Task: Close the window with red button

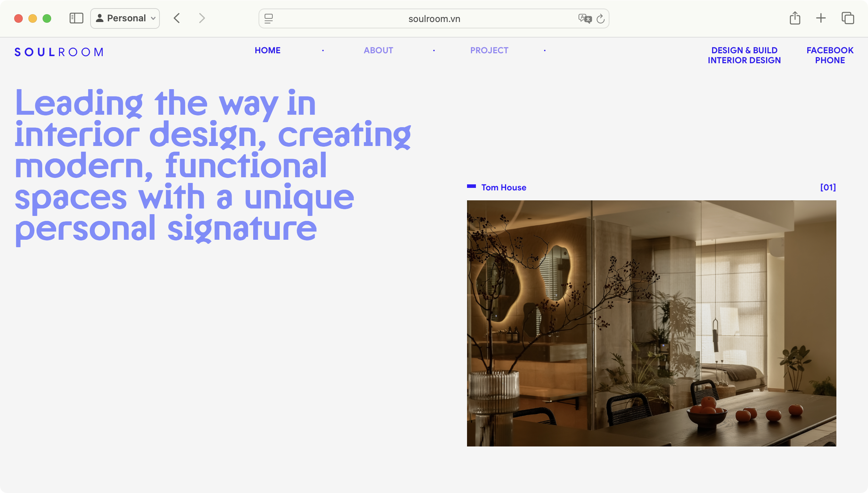Action: (18, 18)
